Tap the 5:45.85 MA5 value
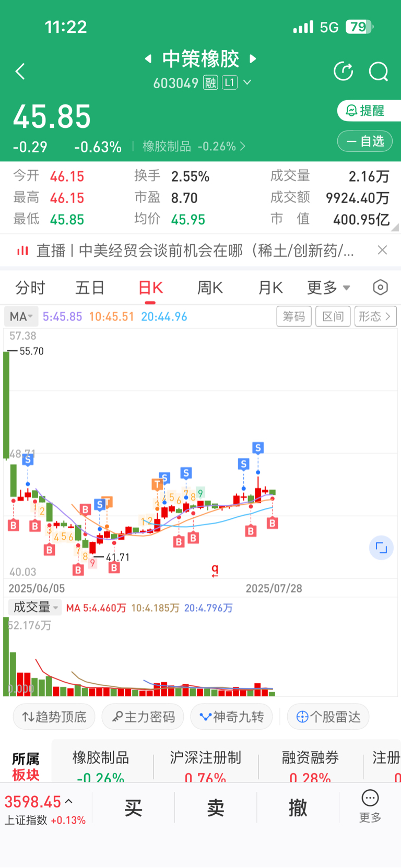 62,316
